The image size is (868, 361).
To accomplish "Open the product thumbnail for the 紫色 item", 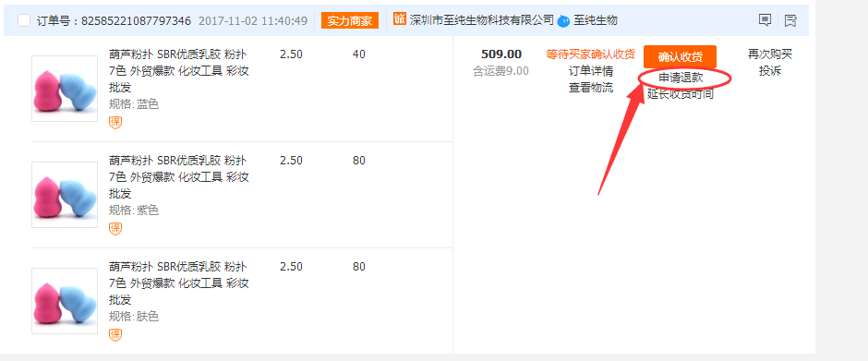I will coord(65,195).
